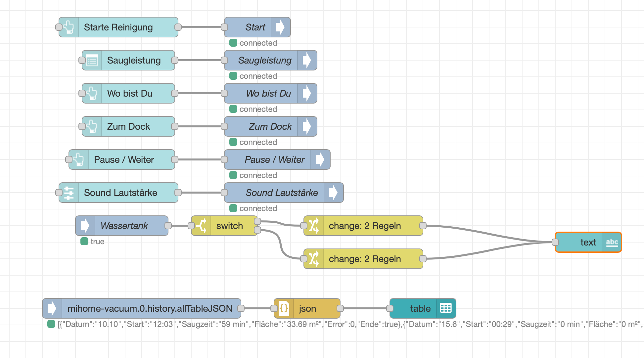Viewport: 644px width, 358px height.
Task: Click the wire between json and table nodes
Action: coord(365,308)
